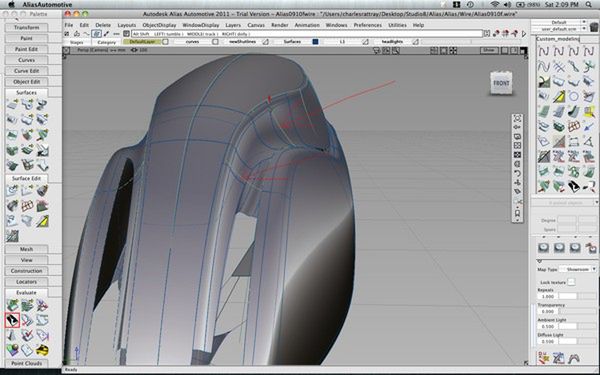Viewport: 600px width, 375px height.
Task: Click the yellow car icon in Evaluate
Action: point(42,349)
